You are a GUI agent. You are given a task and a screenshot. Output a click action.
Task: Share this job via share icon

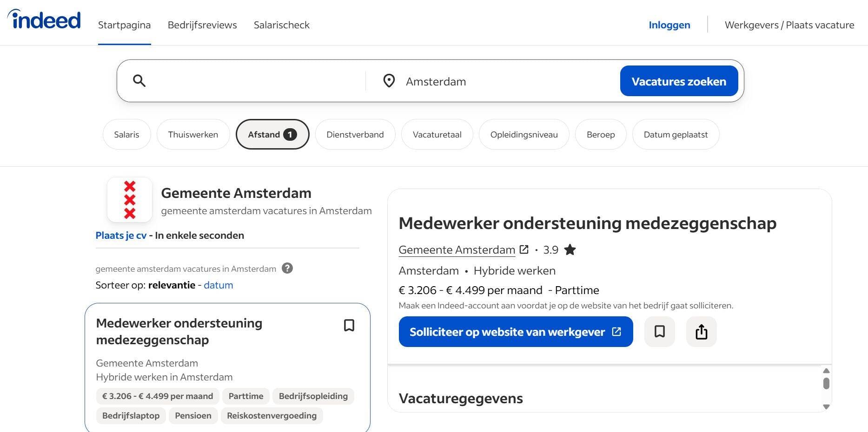(x=701, y=332)
